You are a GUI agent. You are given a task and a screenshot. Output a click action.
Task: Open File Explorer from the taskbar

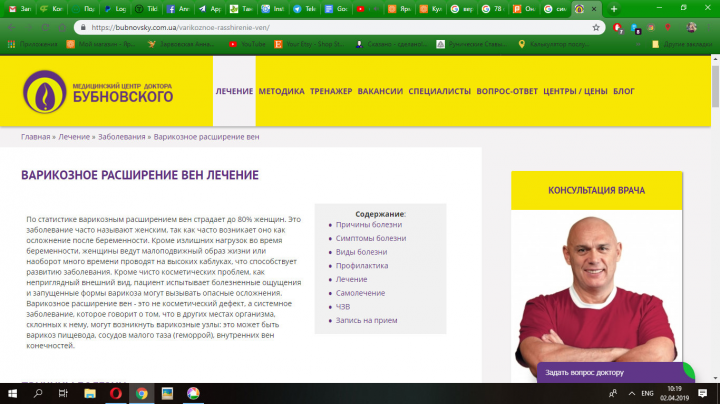click(90, 393)
